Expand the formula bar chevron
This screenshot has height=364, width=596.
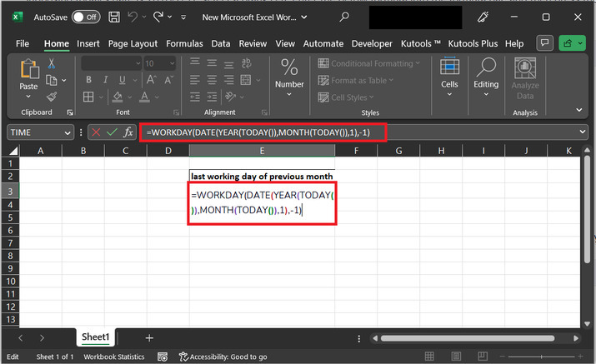pos(582,132)
